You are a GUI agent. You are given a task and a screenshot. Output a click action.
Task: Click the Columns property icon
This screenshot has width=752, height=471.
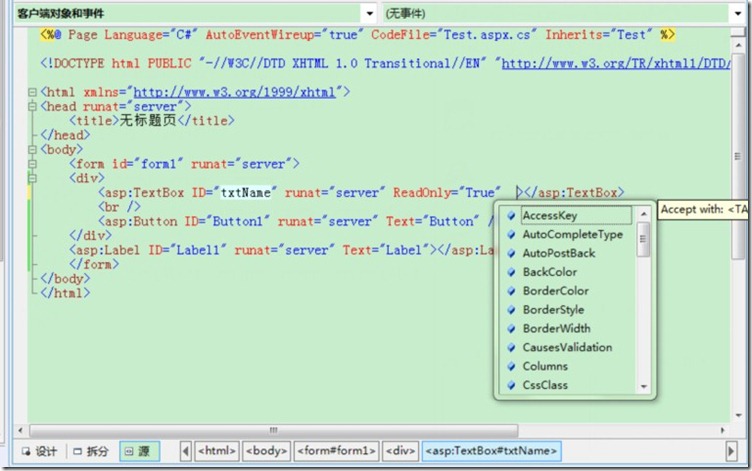tap(511, 366)
